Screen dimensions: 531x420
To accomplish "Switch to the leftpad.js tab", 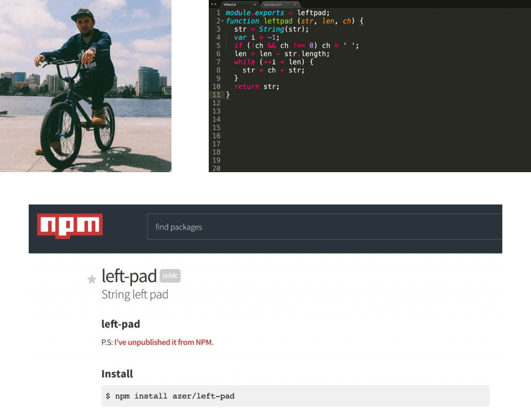I will coord(232,4).
